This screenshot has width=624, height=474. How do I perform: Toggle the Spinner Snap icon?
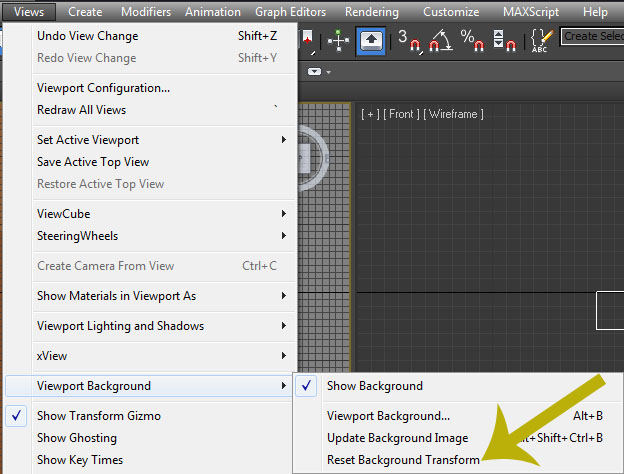tap(504, 40)
